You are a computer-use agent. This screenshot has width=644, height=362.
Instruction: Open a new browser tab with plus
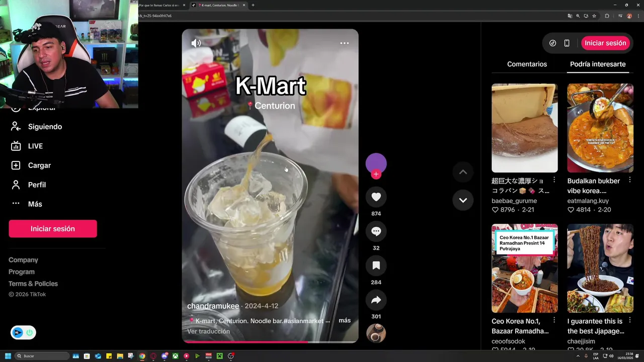click(253, 5)
